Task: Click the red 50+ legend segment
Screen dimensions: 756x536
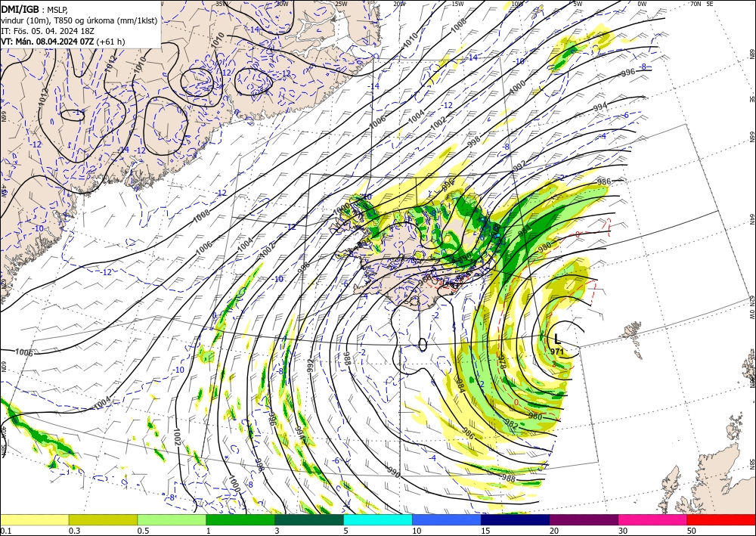Action: 721,519
